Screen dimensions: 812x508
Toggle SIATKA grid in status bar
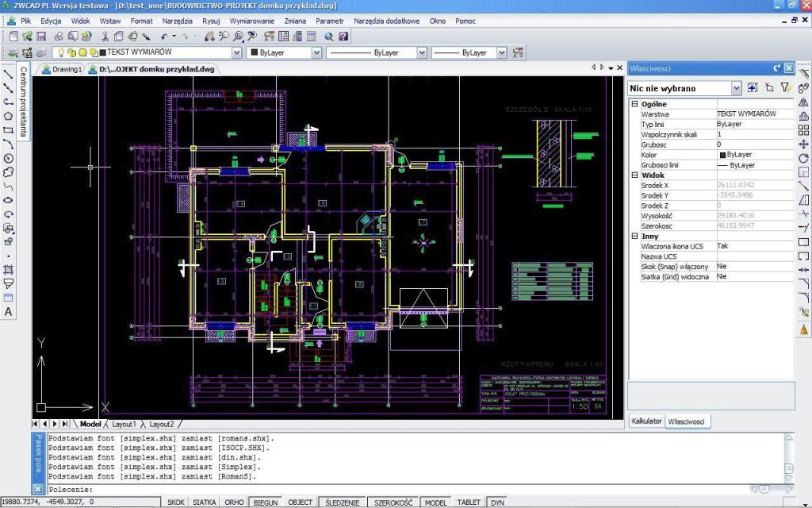click(x=204, y=502)
